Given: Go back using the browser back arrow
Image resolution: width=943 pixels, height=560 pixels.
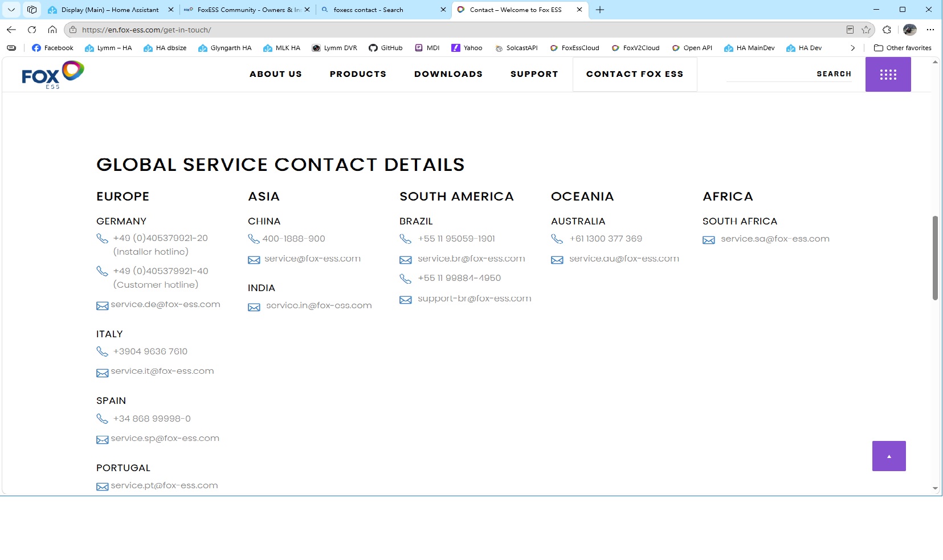Looking at the screenshot, I should point(11,30).
